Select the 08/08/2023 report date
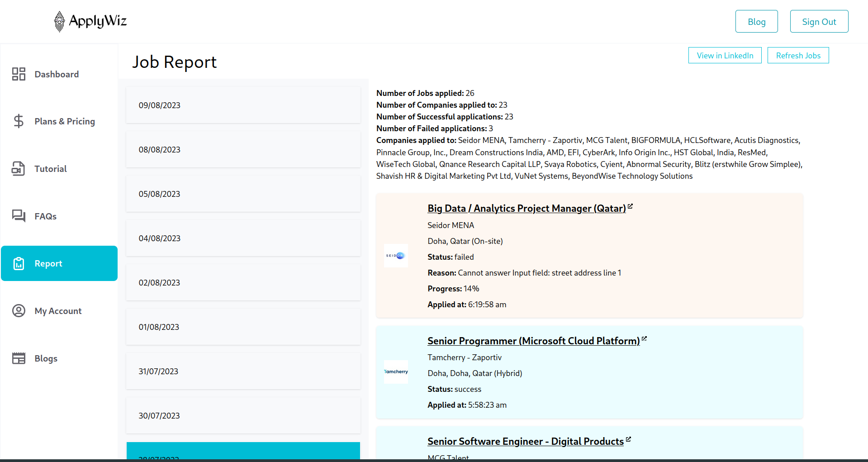 click(x=243, y=149)
